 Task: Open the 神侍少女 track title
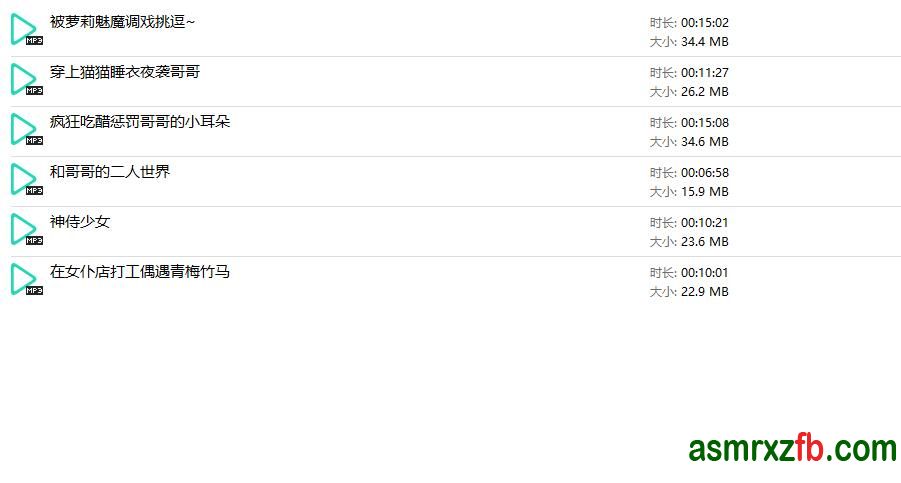80,222
